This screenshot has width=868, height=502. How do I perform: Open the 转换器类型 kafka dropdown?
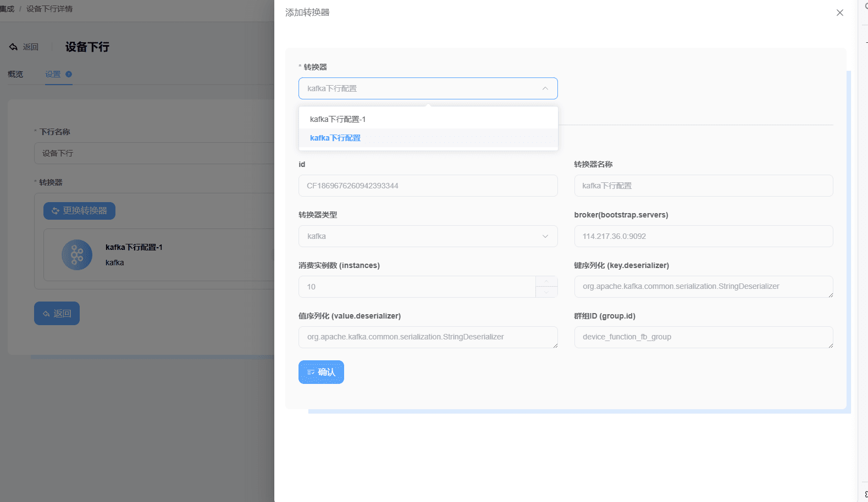coord(428,236)
